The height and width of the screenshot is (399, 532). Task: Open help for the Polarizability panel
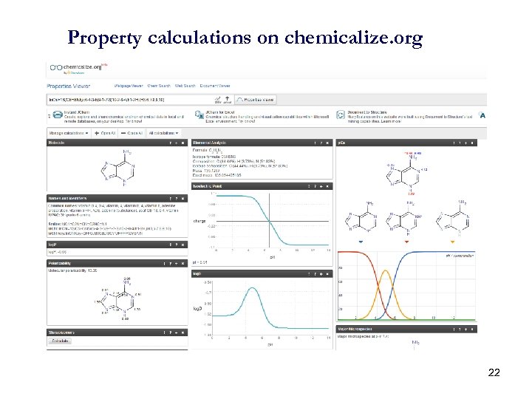pos(171,264)
